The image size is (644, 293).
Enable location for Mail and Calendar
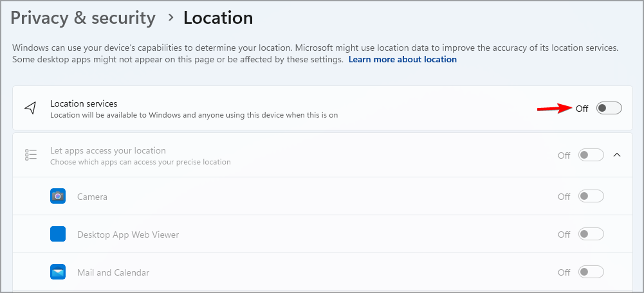pyautogui.click(x=591, y=272)
